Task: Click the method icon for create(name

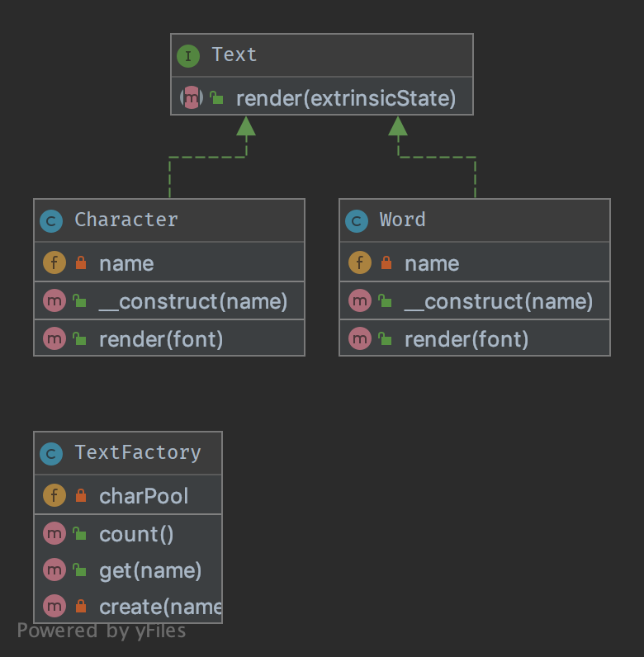Action: click(x=54, y=606)
